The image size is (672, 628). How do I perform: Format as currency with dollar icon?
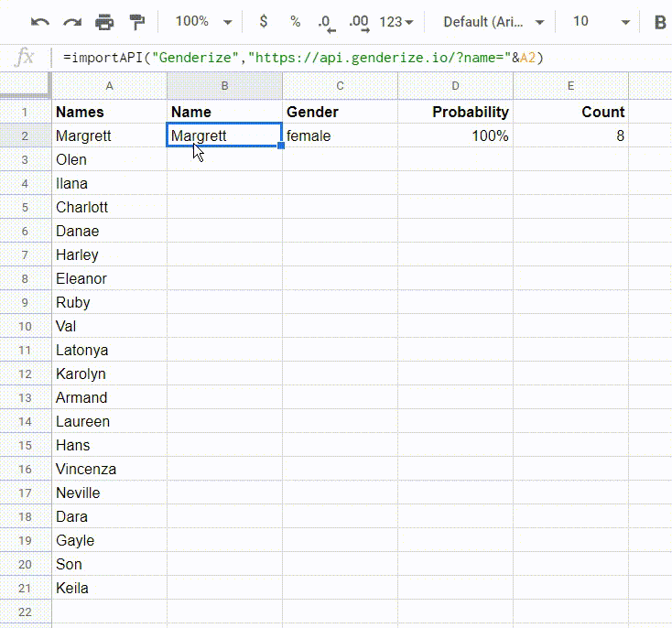pos(264,21)
